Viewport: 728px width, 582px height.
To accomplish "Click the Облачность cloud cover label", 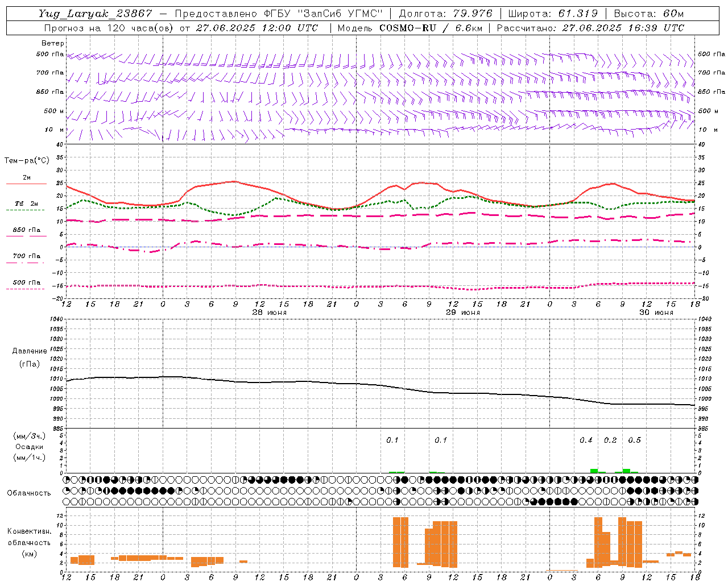I will click(29, 493).
